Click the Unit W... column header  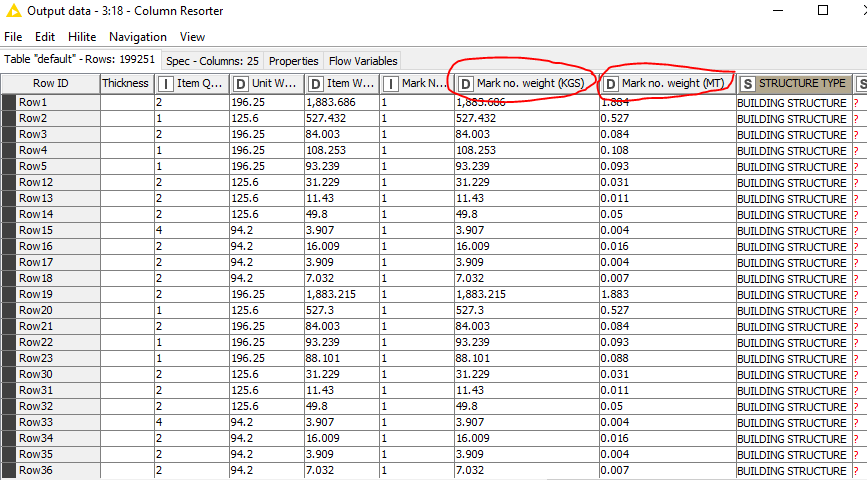point(267,84)
